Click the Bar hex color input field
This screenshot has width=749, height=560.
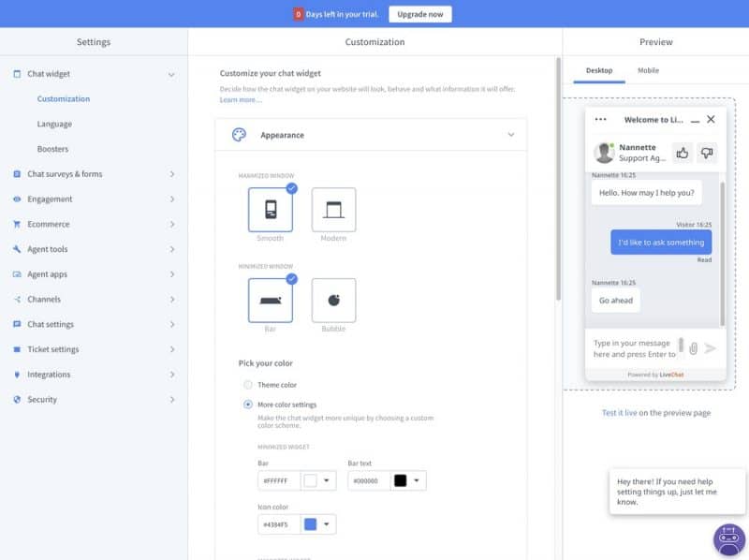click(x=278, y=480)
